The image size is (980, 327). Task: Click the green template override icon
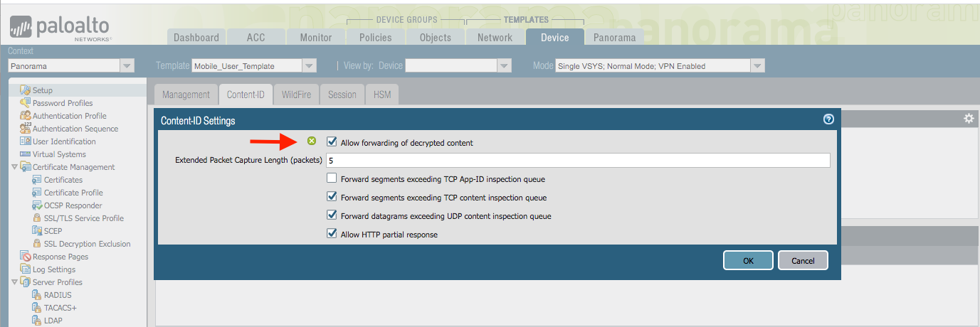[x=312, y=141]
